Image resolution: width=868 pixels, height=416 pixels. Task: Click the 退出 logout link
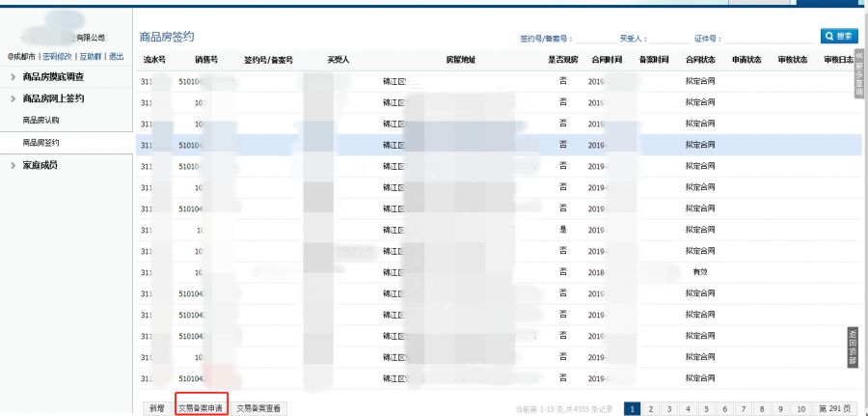coord(117,57)
